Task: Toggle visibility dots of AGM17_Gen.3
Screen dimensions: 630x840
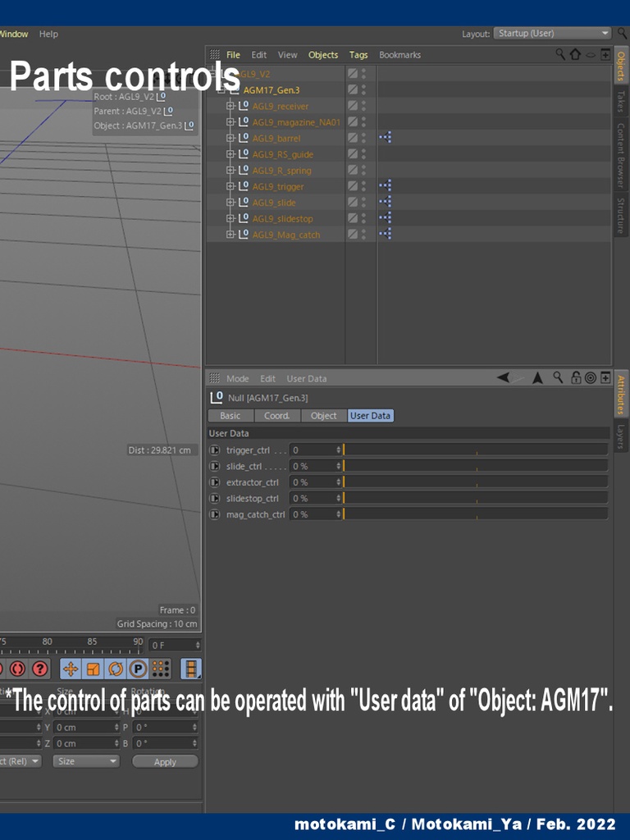Action: (363, 89)
